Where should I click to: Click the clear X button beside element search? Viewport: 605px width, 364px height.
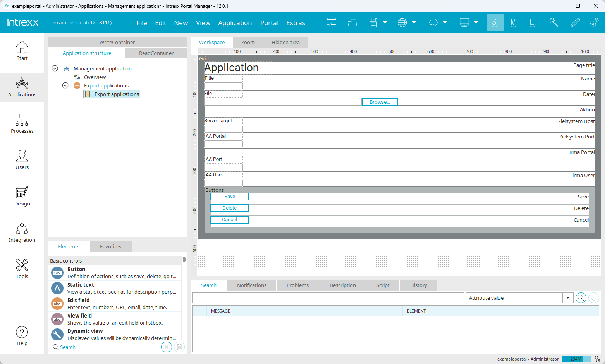167,347
